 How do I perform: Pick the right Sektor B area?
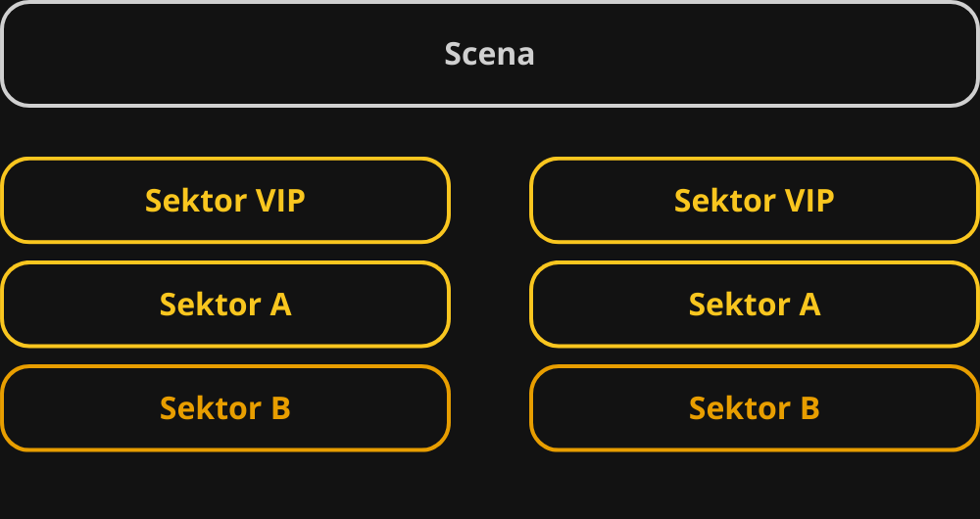click(755, 408)
